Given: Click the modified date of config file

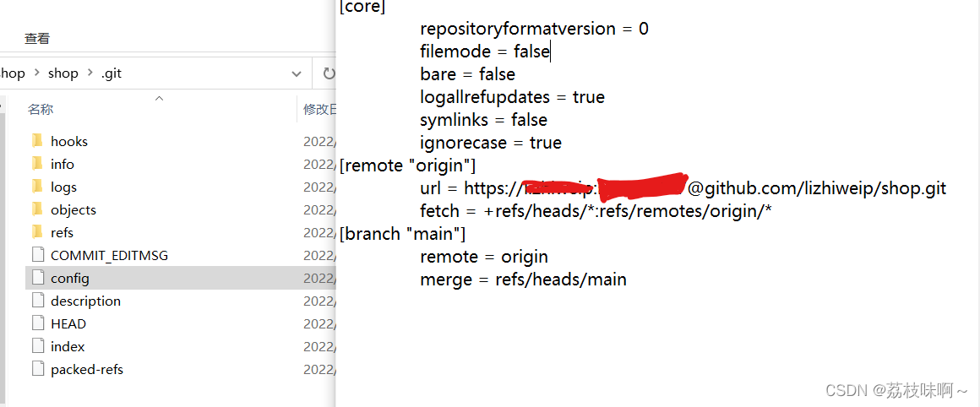Looking at the screenshot, I should 320,278.
